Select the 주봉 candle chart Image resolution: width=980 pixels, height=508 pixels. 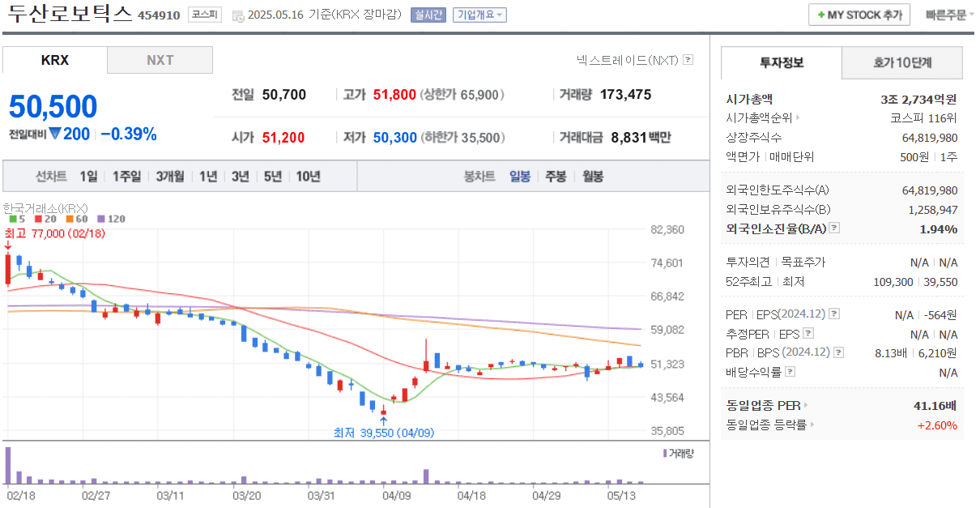point(556,176)
